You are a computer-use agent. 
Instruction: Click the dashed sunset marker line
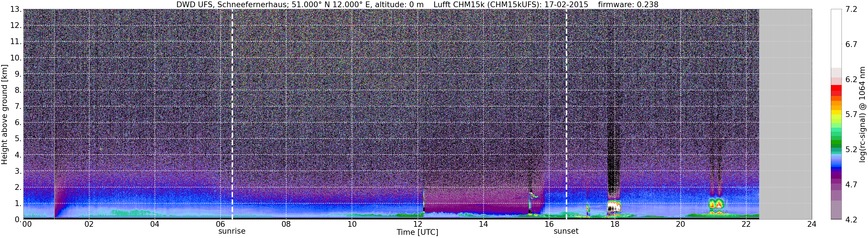[x=566, y=114]
